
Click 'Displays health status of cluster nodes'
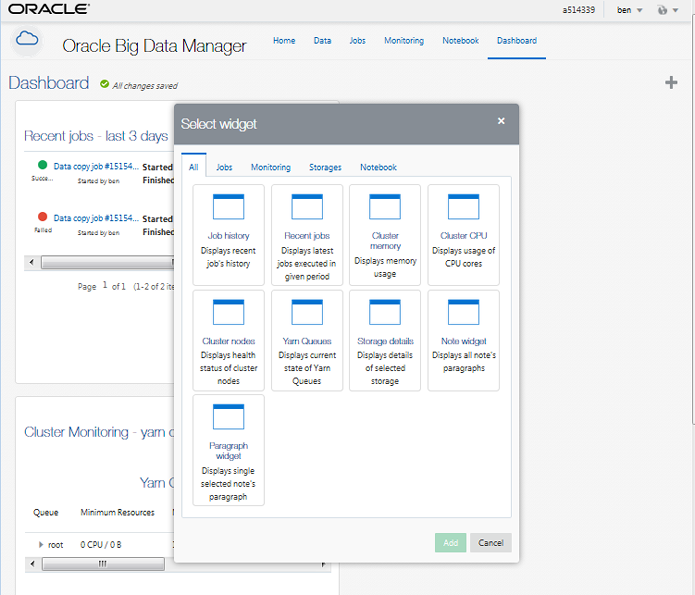pyautogui.click(x=228, y=368)
